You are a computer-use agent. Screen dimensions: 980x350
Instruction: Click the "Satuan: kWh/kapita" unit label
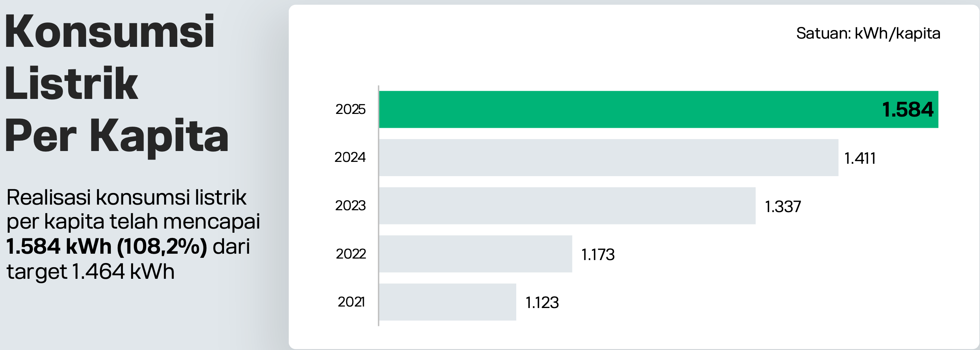(x=868, y=33)
